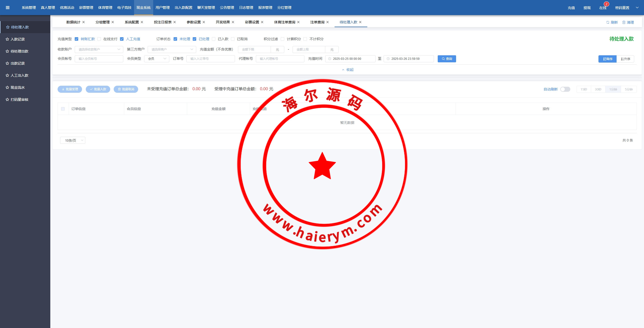Close the 数据统计 tab with its X
Viewport: 644px width, 328px height.
(84, 22)
